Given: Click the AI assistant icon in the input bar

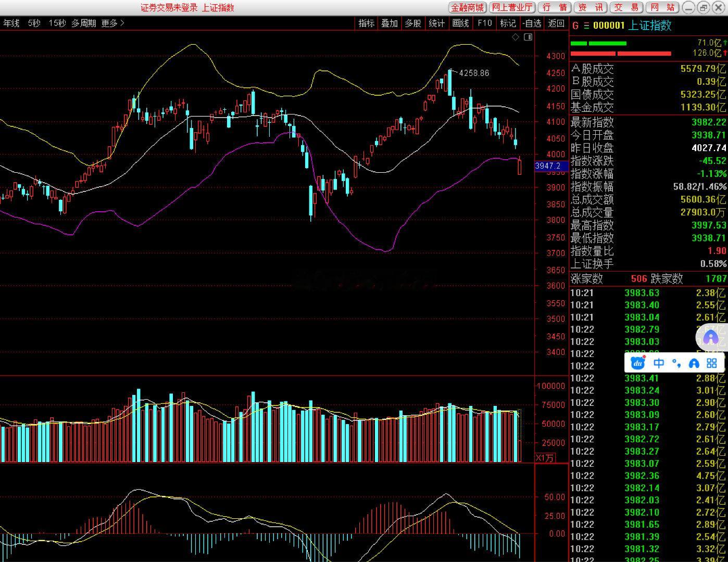Looking at the screenshot, I should (694, 363).
